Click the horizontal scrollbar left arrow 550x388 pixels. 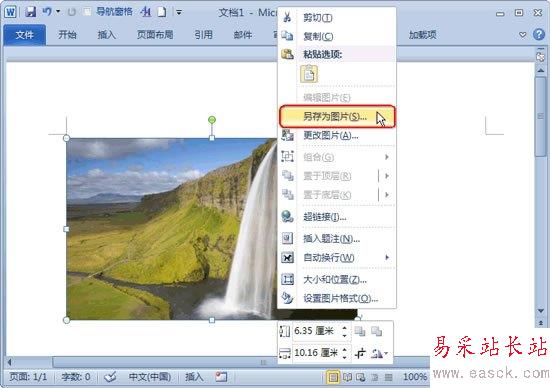9,362
